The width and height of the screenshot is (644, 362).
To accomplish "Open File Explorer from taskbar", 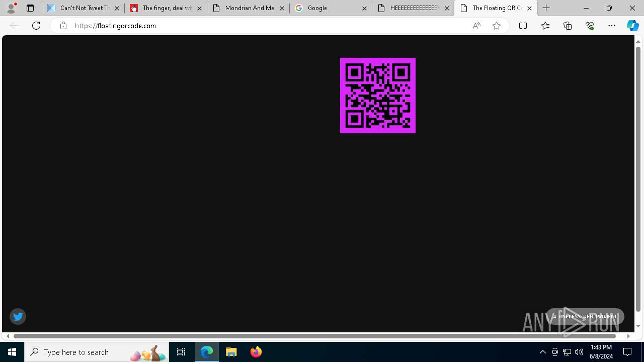I will pyautogui.click(x=231, y=352).
